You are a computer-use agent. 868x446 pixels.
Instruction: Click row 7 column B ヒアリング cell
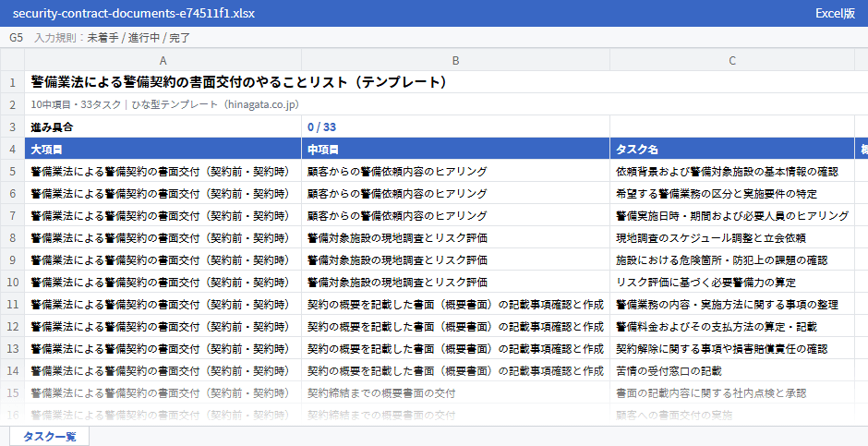point(455,216)
